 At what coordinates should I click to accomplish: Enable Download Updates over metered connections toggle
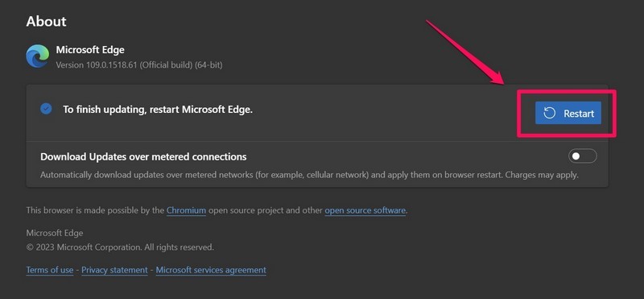(582, 156)
